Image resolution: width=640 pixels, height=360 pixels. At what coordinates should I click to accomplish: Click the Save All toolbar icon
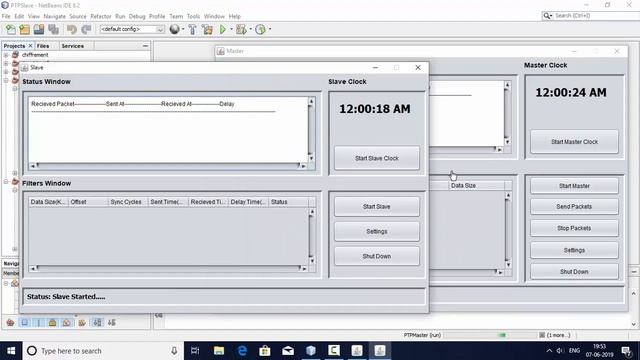coord(53,29)
